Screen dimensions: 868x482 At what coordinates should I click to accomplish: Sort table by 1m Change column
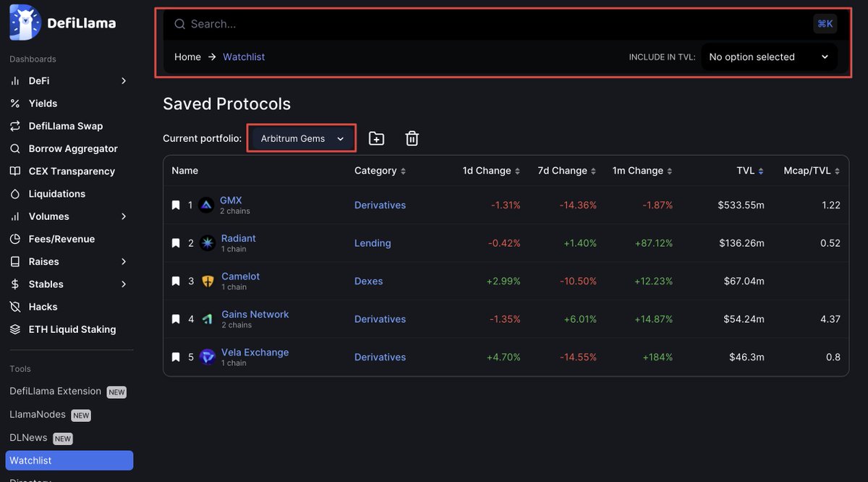(642, 171)
